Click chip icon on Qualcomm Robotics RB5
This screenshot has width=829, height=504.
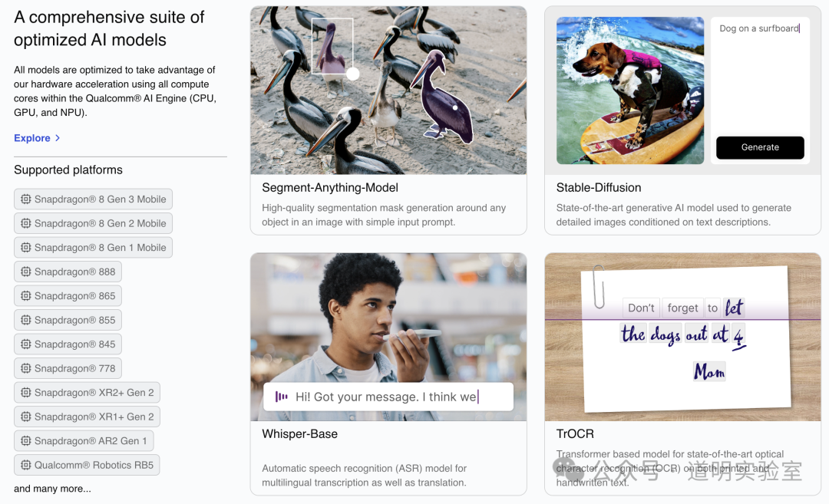tap(26, 465)
